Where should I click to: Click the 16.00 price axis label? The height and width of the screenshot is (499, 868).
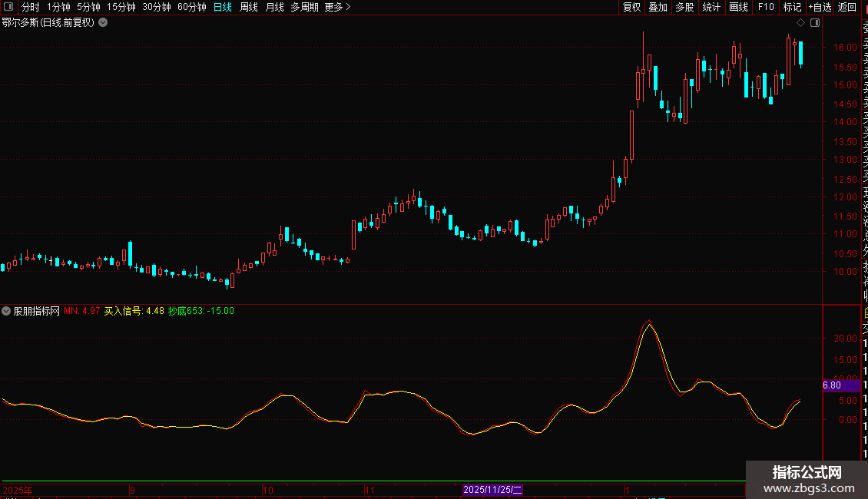point(845,48)
